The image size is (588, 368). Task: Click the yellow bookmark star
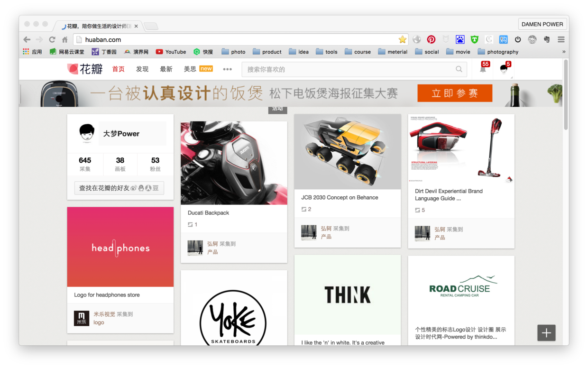pyautogui.click(x=402, y=39)
